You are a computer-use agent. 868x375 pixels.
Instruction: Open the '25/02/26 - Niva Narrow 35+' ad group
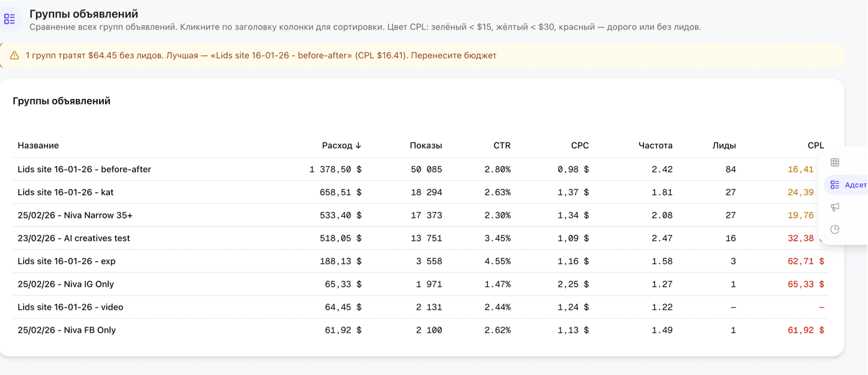click(75, 215)
